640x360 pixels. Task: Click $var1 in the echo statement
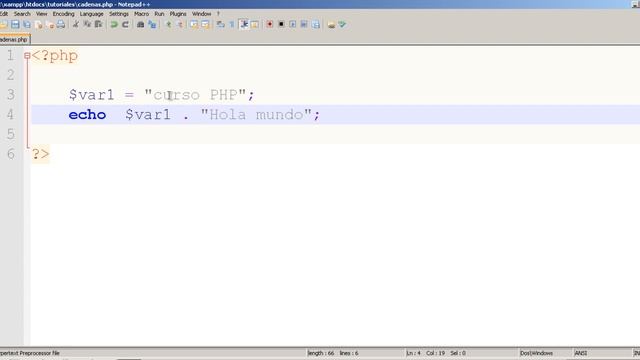148,114
